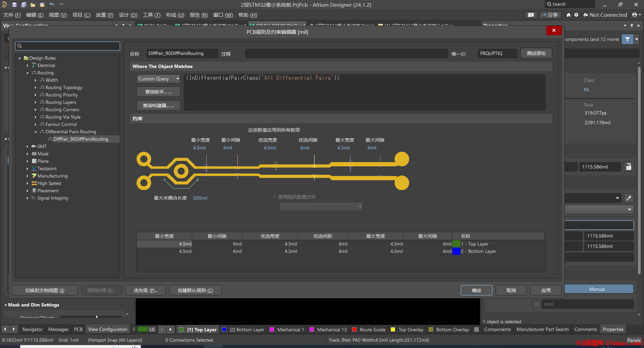Select the Plane rule category icon
This screenshot has width=644, height=348.
pyautogui.click(x=34, y=161)
